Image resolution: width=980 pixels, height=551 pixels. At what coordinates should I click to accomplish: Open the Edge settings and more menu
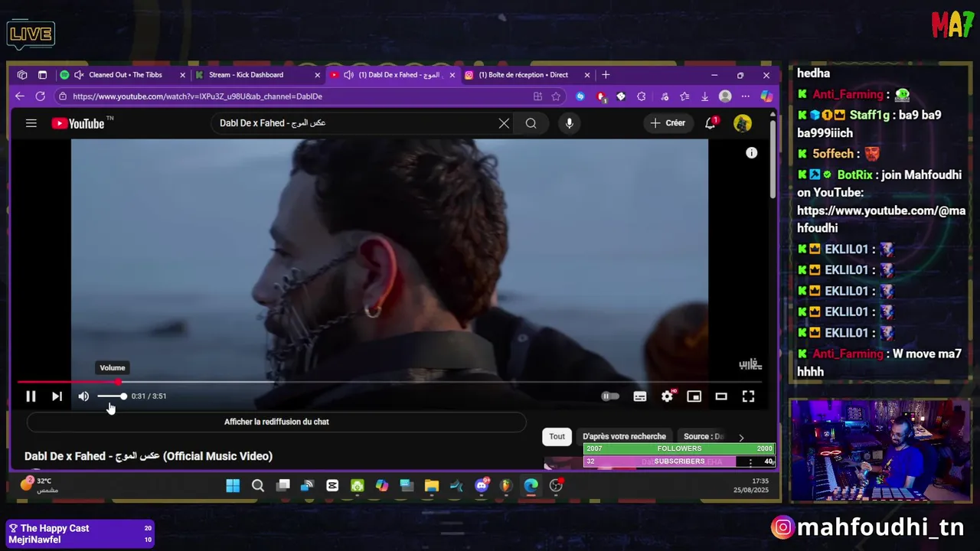(746, 96)
